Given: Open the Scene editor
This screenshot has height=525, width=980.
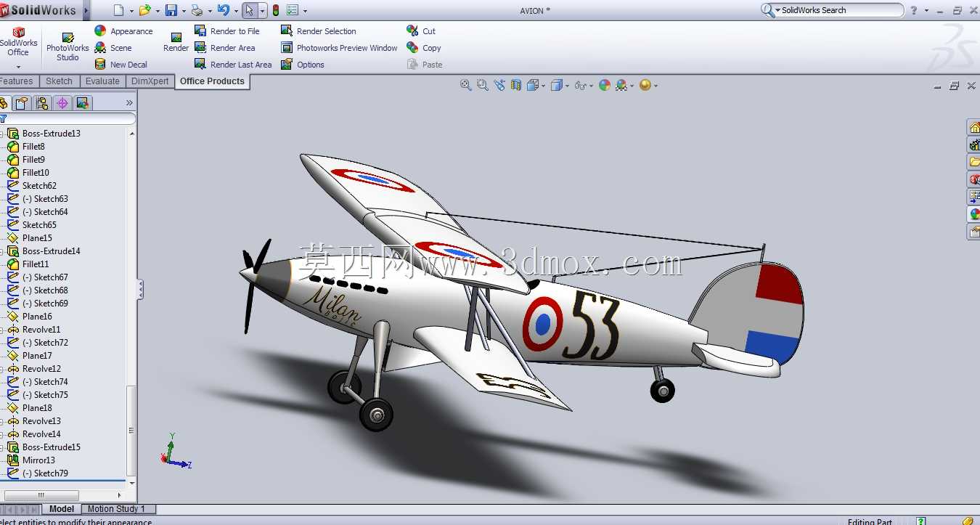Looking at the screenshot, I should pyautogui.click(x=113, y=48).
